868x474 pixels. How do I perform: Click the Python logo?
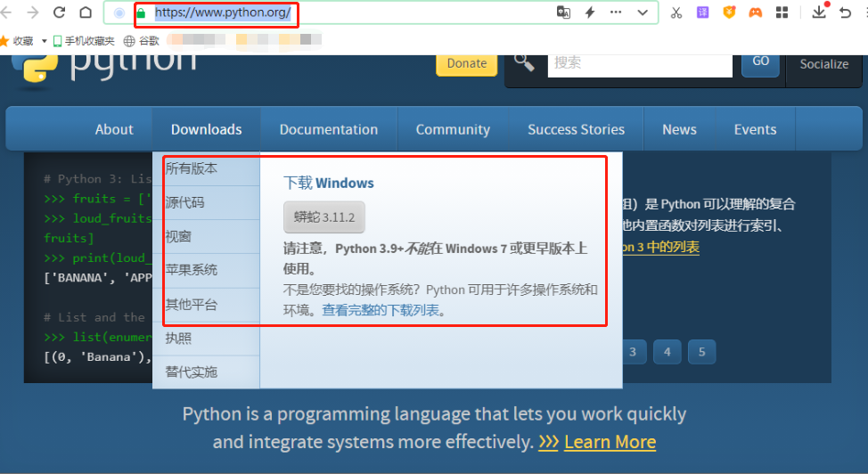105,69
